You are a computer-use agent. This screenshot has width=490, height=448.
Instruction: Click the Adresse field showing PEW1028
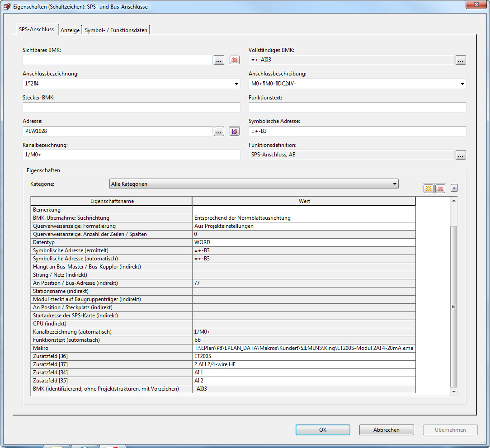(x=118, y=131)
